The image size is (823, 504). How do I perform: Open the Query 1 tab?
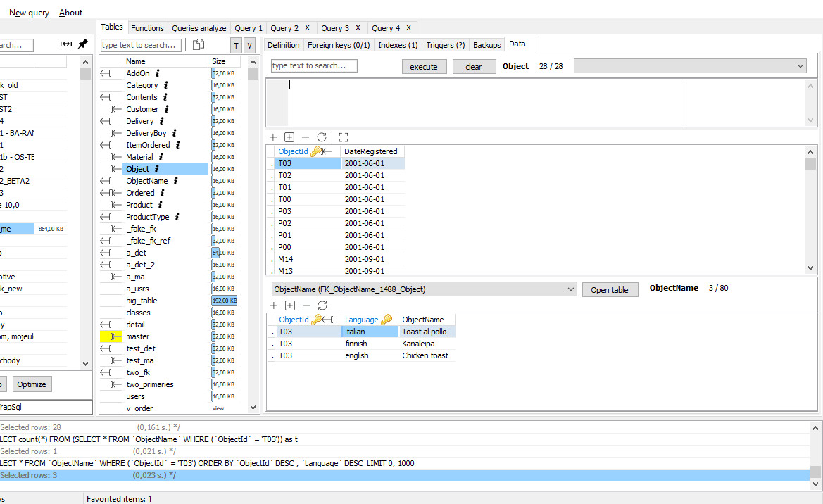point(249,28)
